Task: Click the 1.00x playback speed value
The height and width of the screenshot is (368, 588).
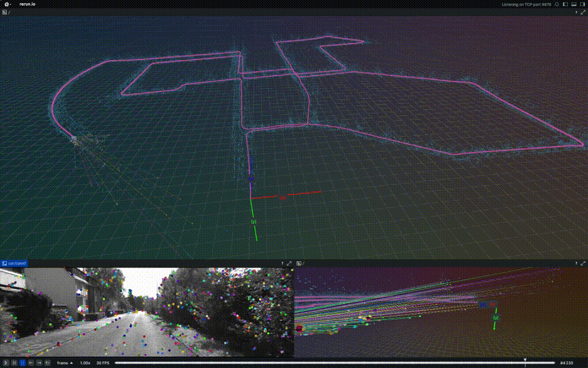Action: (85, 363)
